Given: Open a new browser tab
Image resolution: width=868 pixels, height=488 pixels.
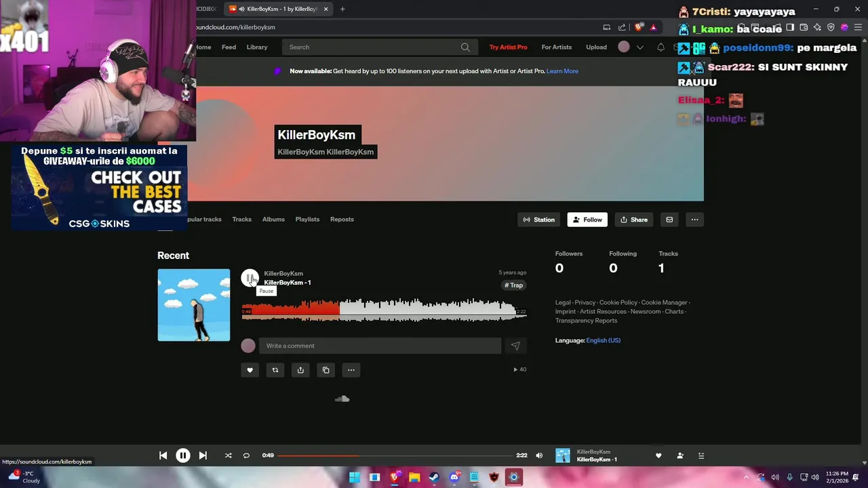Looking at the screenshot, I should pyautogui.click(x=342, y=9).
